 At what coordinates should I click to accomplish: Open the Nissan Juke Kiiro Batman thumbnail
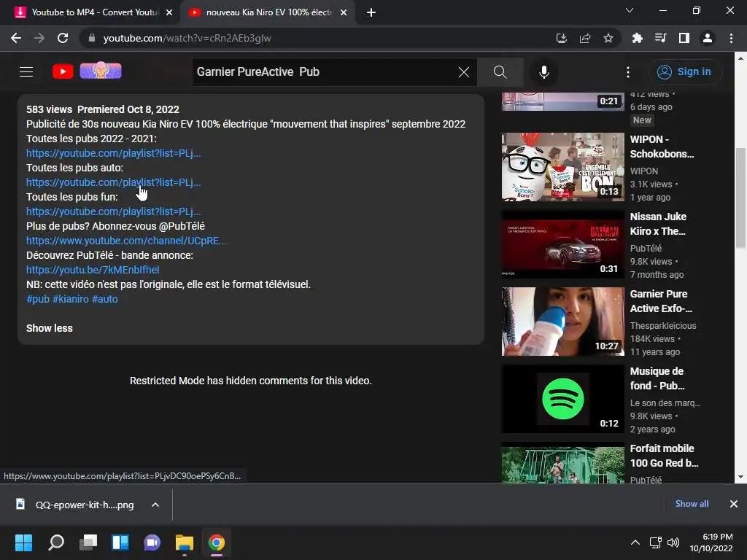pyautogui.click(x=562, y=244)
